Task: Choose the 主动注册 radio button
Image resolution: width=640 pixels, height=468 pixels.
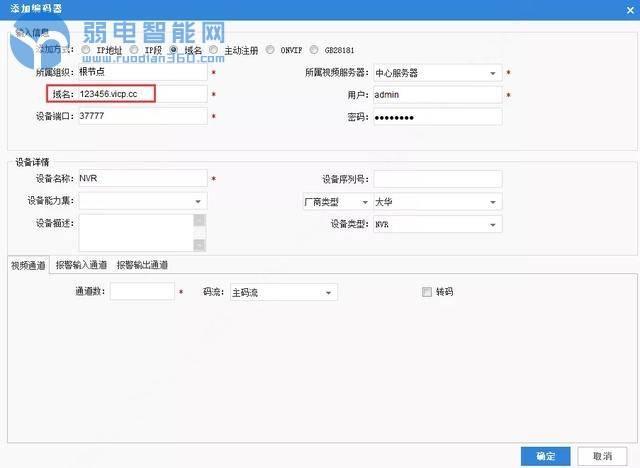Action: point(214,49)
